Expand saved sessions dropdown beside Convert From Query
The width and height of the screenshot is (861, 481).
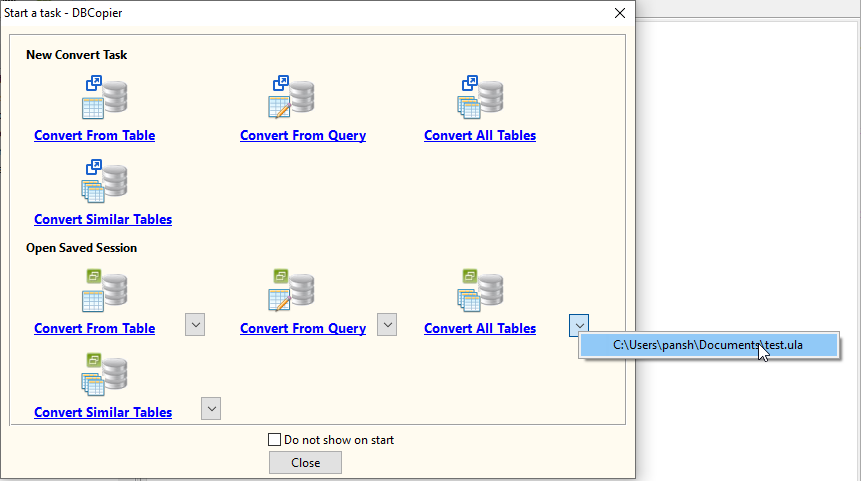[x=387, y=325]
